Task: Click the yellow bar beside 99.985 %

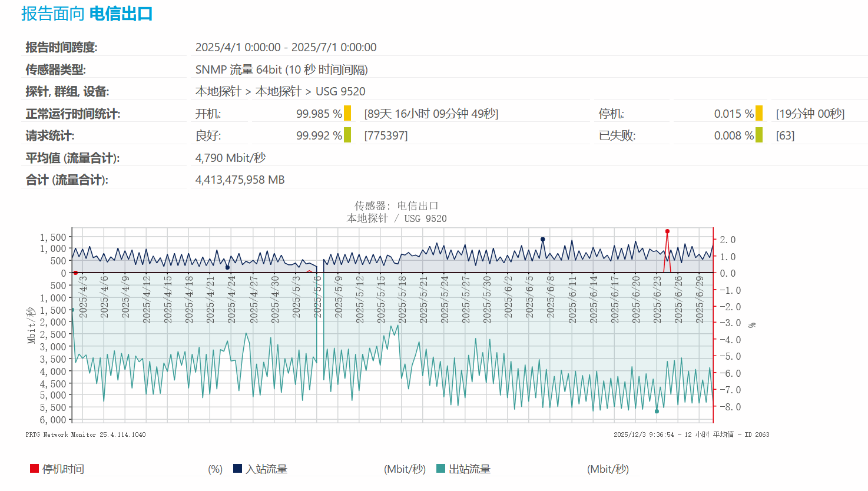Action: click(347, 113)
